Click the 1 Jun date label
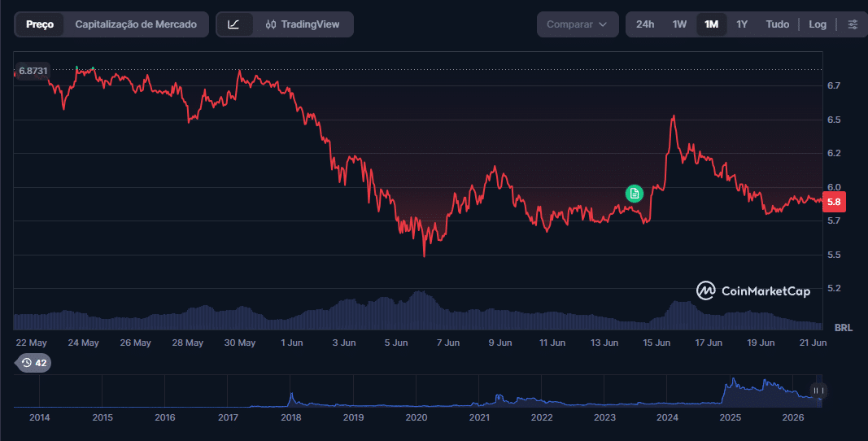 coord(292,343)
